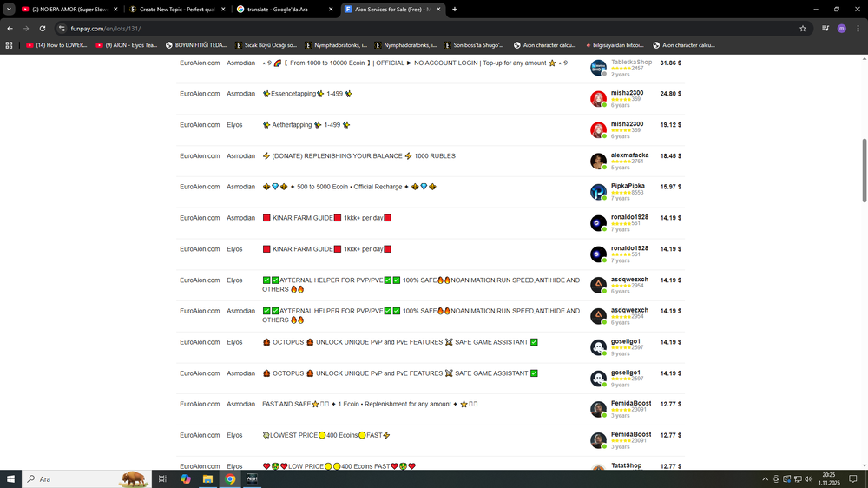Click the funpay.com address bar
Viewport: 868px width, 488px height.
[431, 29]
